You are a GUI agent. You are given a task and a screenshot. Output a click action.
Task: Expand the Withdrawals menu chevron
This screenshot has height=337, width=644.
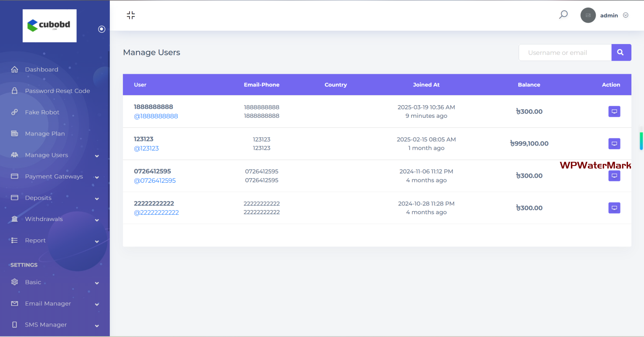97,220
